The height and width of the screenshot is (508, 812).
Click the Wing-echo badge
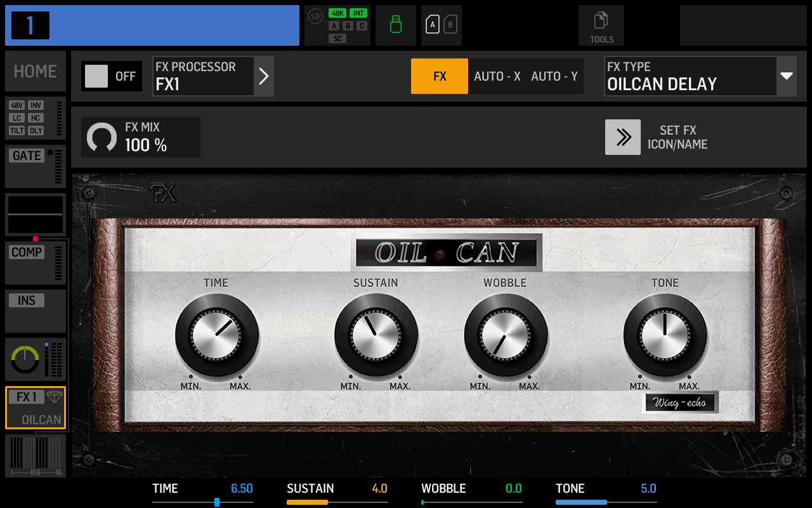click(x=680, y=403)
